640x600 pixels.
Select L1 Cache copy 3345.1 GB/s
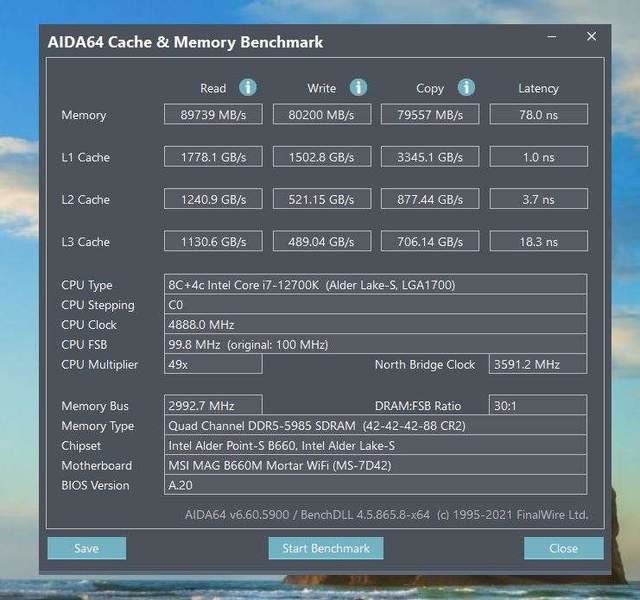pyautogui.click(x=430, y=157)
